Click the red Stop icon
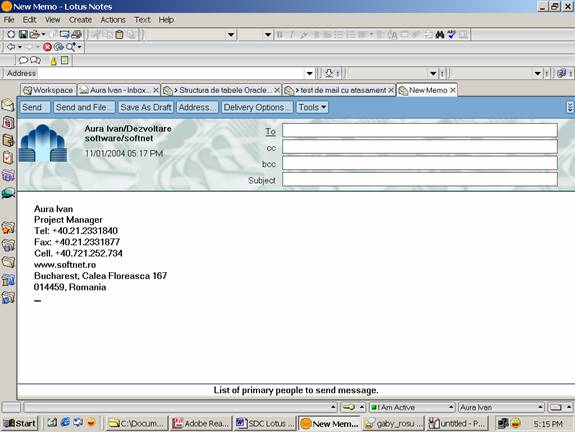 pos(47,47)
